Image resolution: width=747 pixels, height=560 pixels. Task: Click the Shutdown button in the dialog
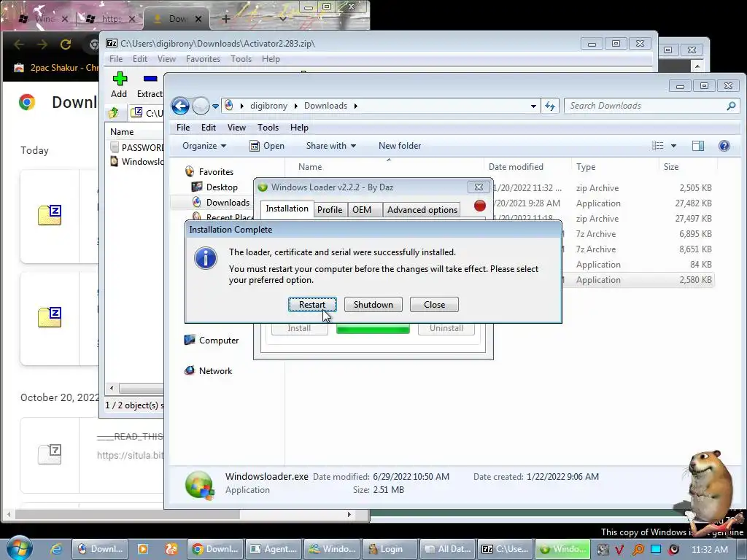coord(373,304)
